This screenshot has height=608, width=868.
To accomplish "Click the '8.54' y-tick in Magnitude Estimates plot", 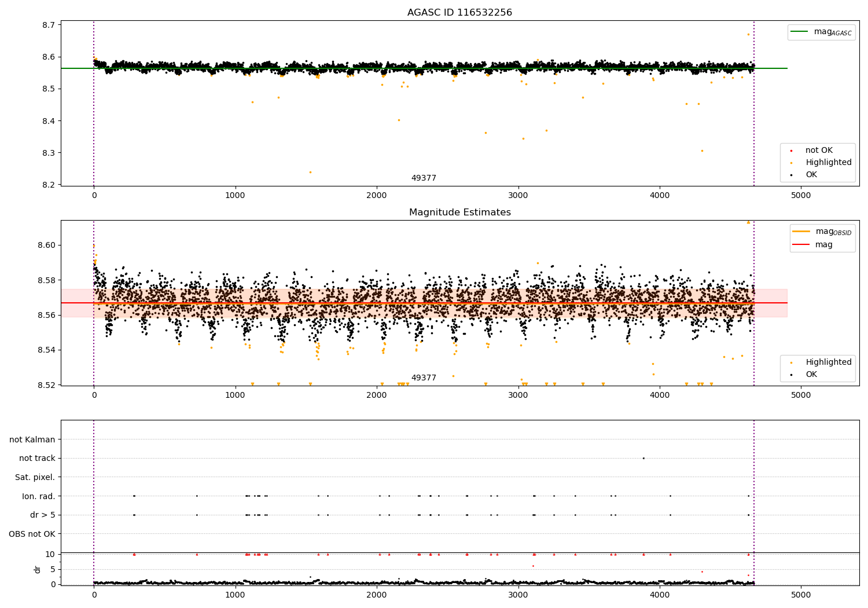I will pyautogui.click(x=46, y=350).
